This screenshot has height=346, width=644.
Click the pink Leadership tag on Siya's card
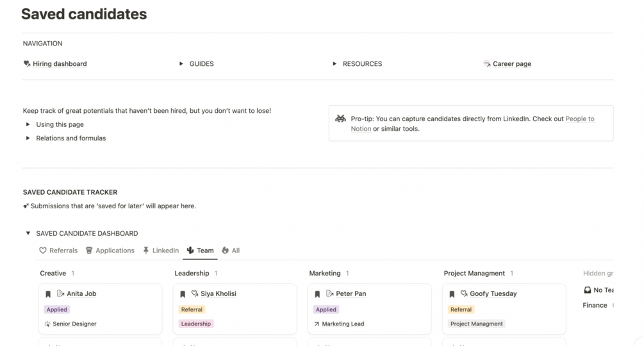tap(195, 324)
